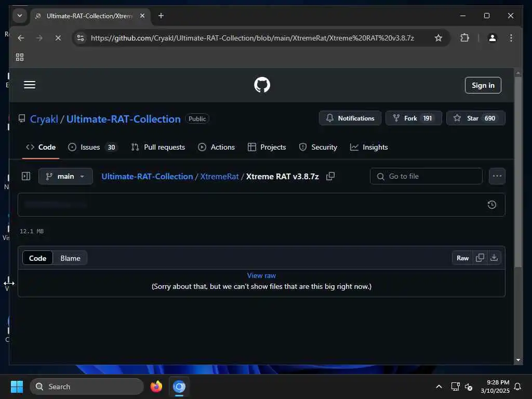Open the Security tab

point(318,147)
